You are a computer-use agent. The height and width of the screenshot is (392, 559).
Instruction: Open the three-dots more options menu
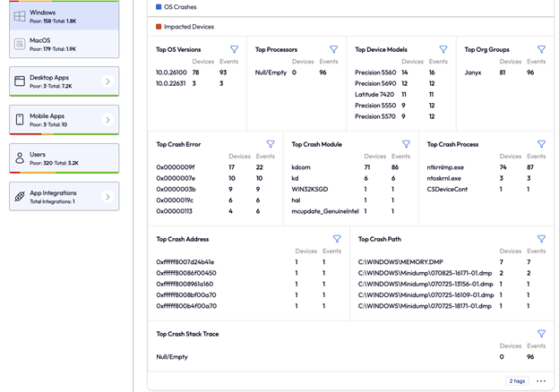(x=541, y=381)
